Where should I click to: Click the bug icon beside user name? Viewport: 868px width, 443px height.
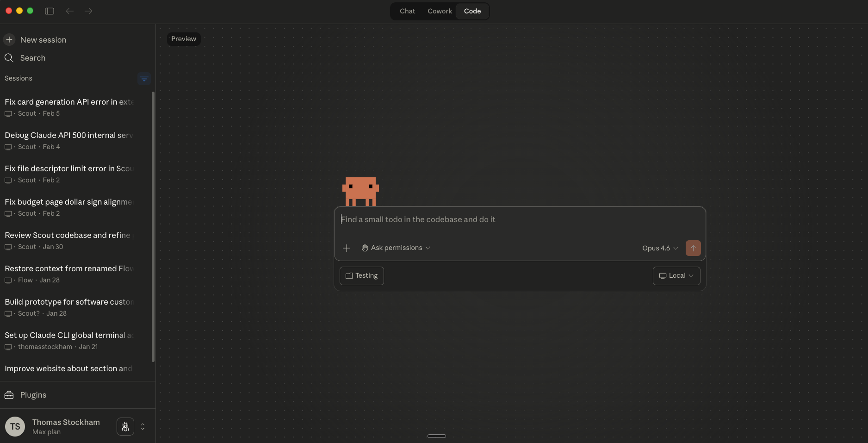point(125,427)
